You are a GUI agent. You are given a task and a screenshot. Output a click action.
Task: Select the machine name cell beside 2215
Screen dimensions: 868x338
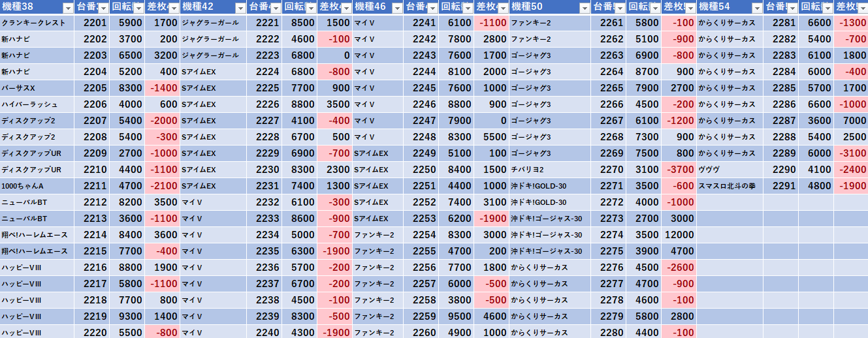click(x=37, y=251)
